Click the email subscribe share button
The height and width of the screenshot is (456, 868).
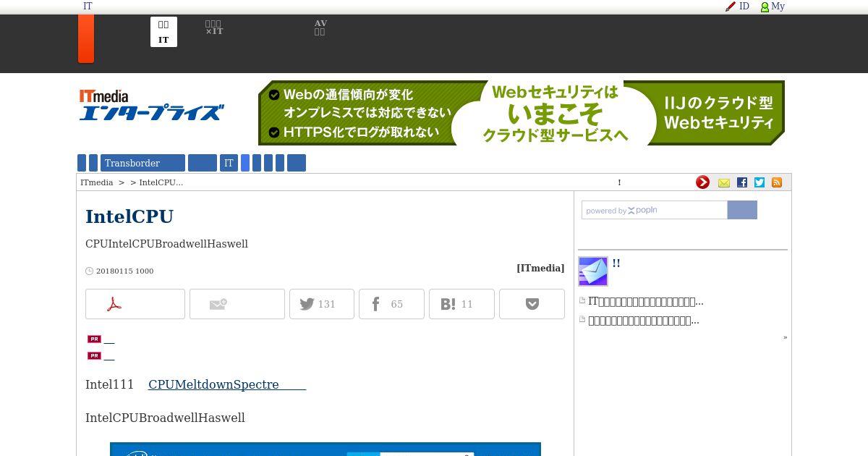(x=237, y=304)
